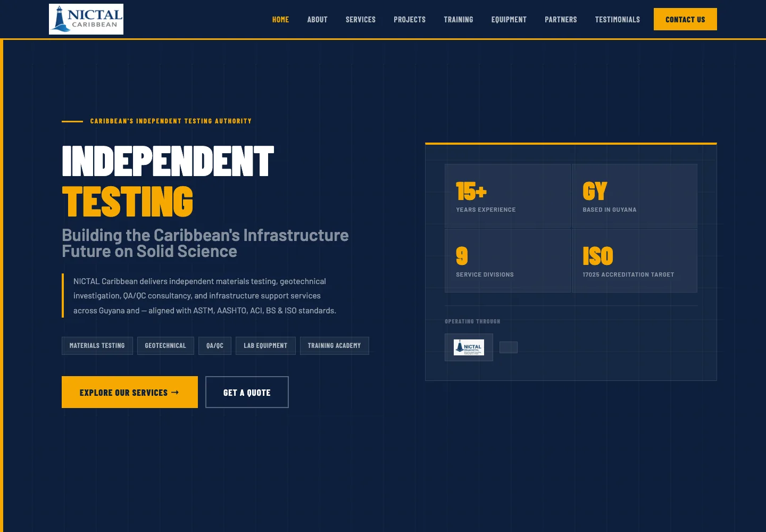Click the INDEPENDENT TESTING headline
Image resolution: width=766 pixels, height=532 pixels.
tap(168, 181)
